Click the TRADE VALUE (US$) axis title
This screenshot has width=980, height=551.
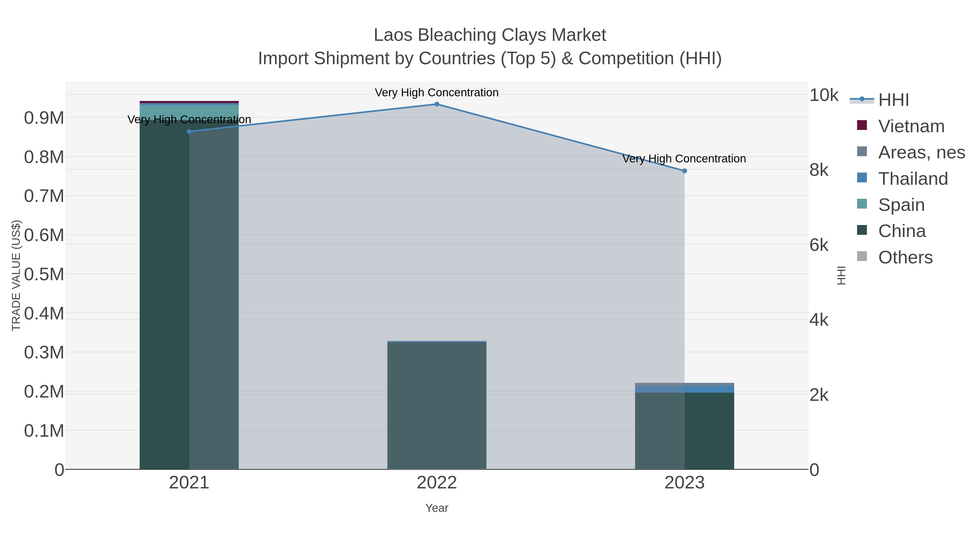16,275
